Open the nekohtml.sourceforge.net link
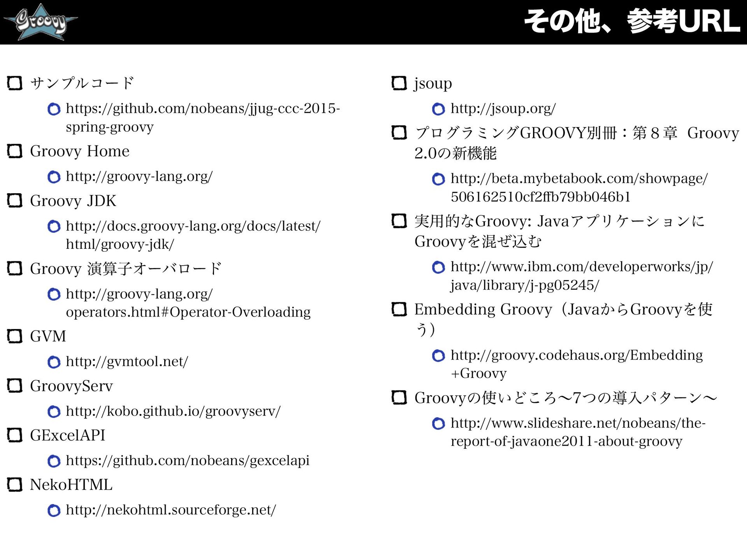The image size is (747, 560). click(171, 510)
